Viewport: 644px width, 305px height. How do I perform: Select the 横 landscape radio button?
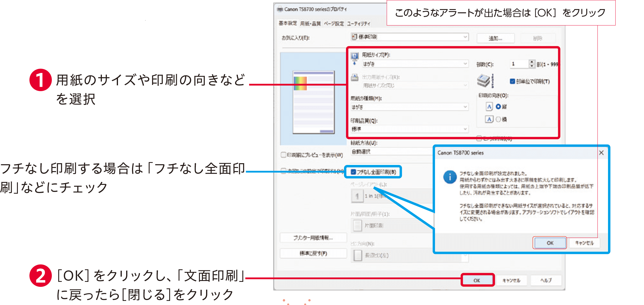click(498, 119)
